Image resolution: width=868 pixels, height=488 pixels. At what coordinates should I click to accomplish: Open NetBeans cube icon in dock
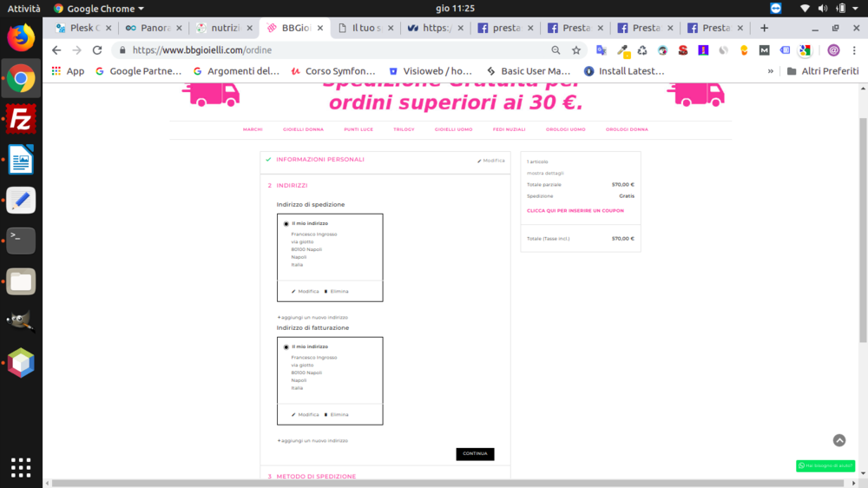[21, 363]
